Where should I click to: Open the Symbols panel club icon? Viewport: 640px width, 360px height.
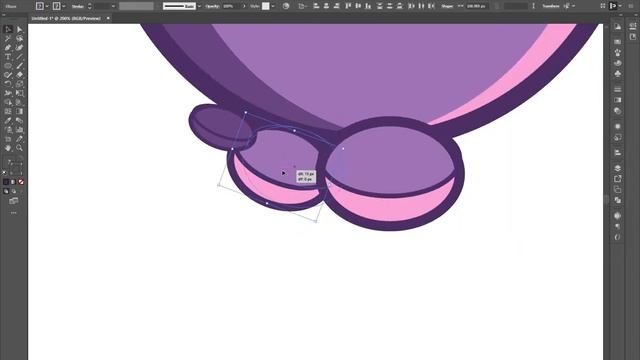click(x=618, y=74)
